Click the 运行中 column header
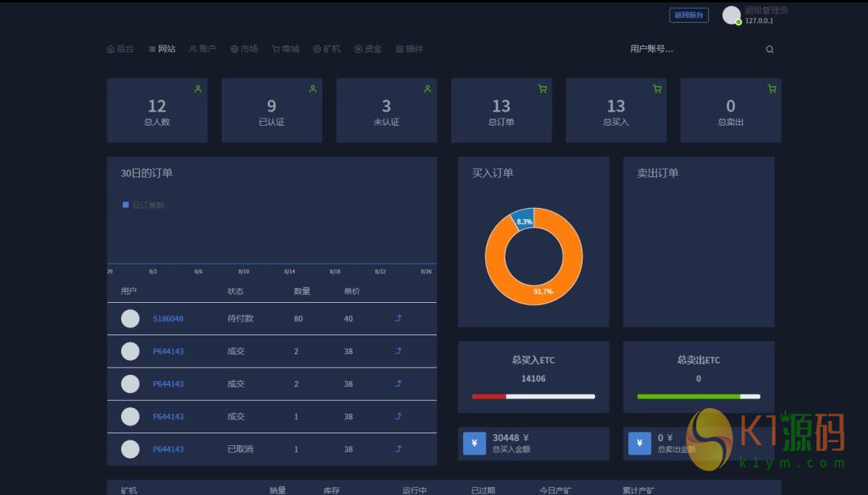This screenshot has height=495, width=868. (x=415, y=490)
